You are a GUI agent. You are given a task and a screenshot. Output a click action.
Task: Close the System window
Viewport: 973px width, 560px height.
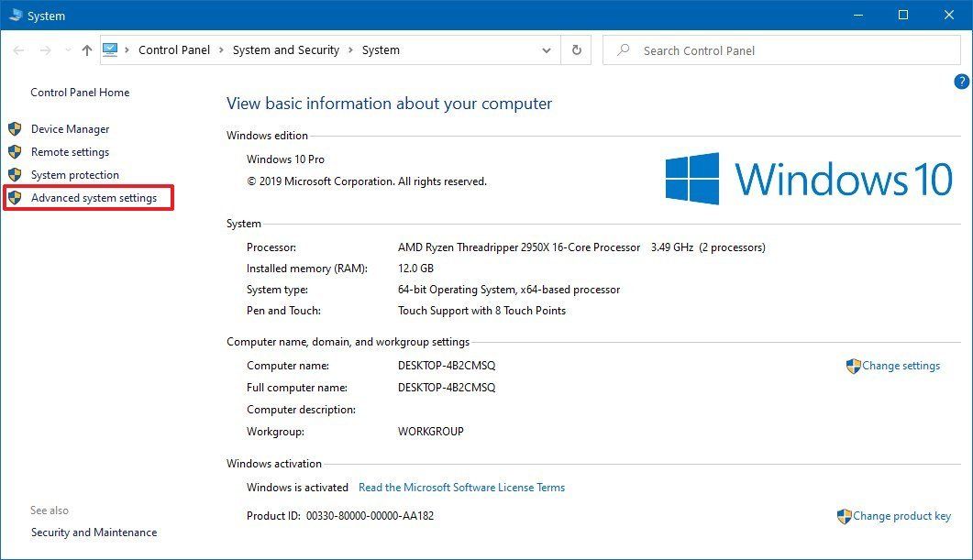coord(949,15)
